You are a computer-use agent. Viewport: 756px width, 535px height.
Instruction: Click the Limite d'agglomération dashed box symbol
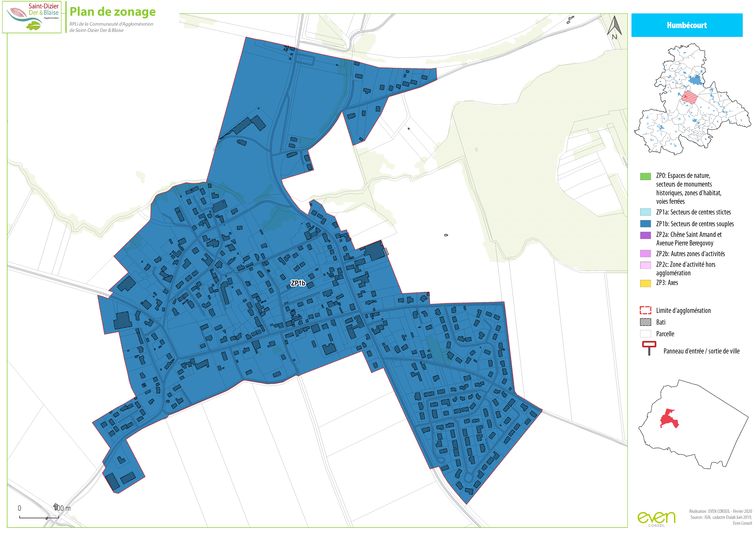pyautogui.click(x=645, y=310)
